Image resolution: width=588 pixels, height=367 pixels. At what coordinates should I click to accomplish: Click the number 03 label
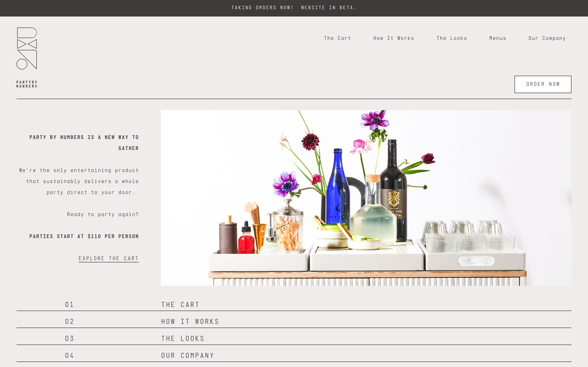(69, 338)
